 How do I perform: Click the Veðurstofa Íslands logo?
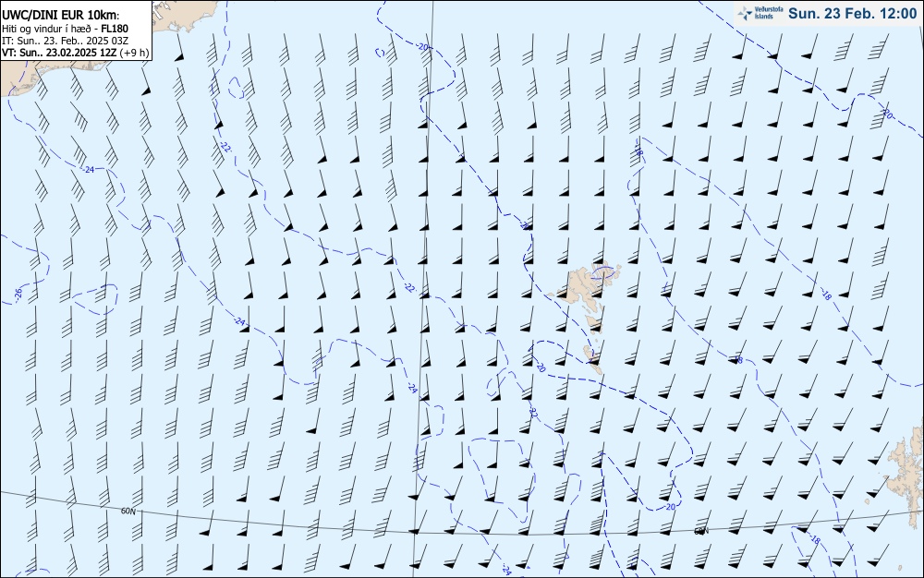(x=760, y=13)
